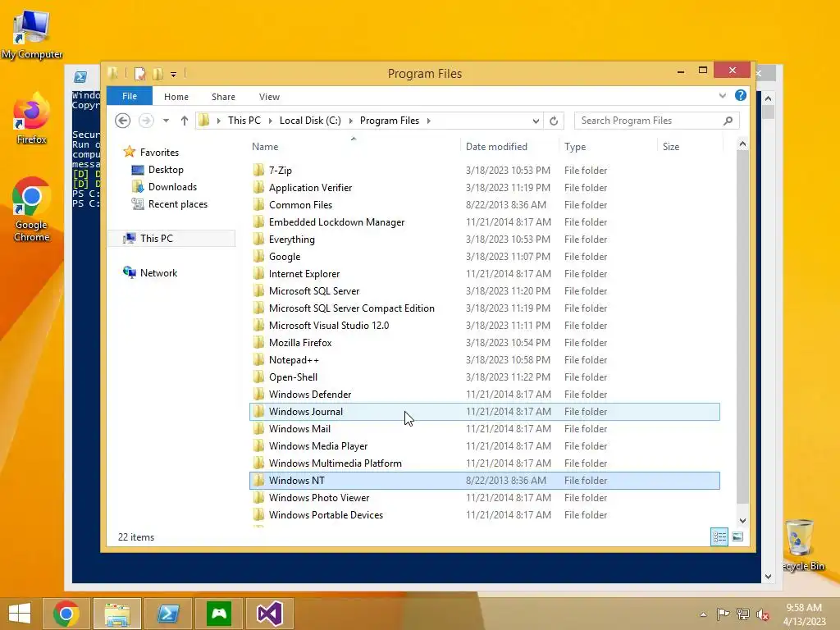840x630 pixels.
Task: Expand the ribbon with the chevron
Action: pos(722,96)
